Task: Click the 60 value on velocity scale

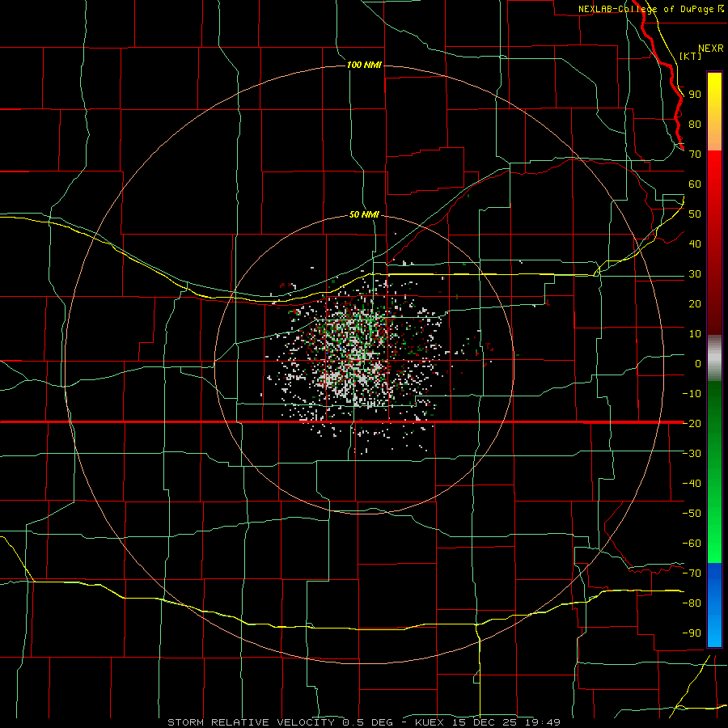Action: pos(695,184)
